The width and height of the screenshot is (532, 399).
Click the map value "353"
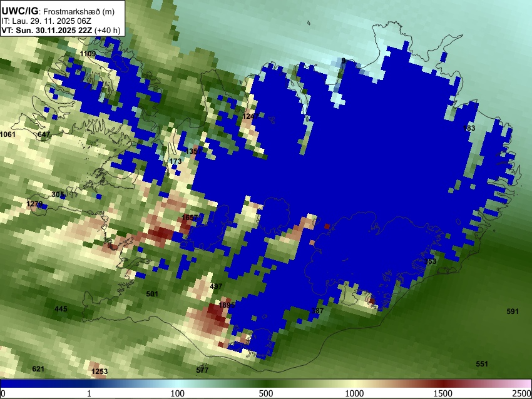(430, 261)
